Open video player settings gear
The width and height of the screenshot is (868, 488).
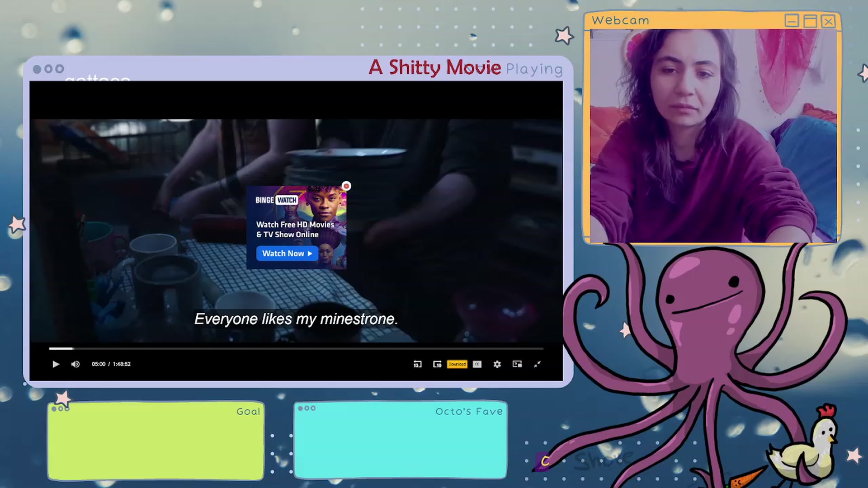tap(497, 364)
